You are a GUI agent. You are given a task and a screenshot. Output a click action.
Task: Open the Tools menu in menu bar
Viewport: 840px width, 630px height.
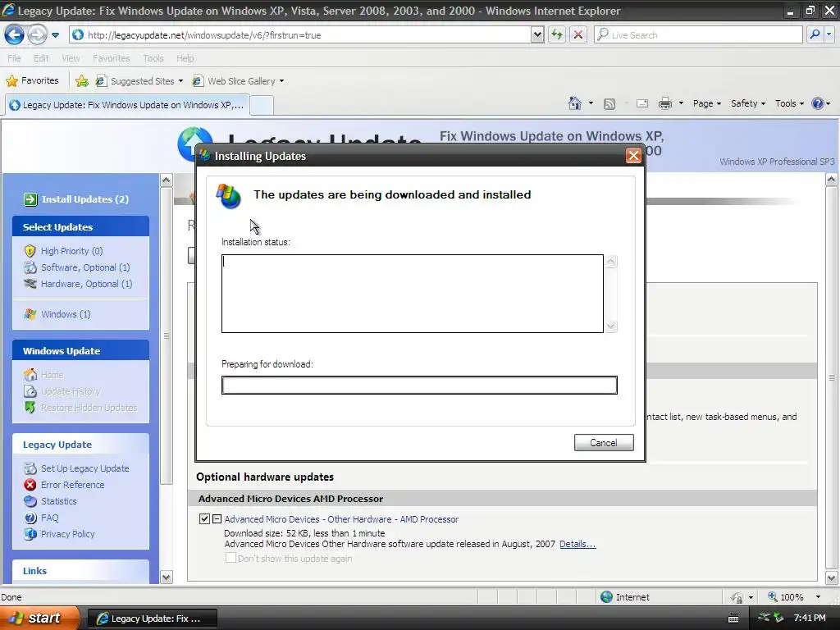153,58
